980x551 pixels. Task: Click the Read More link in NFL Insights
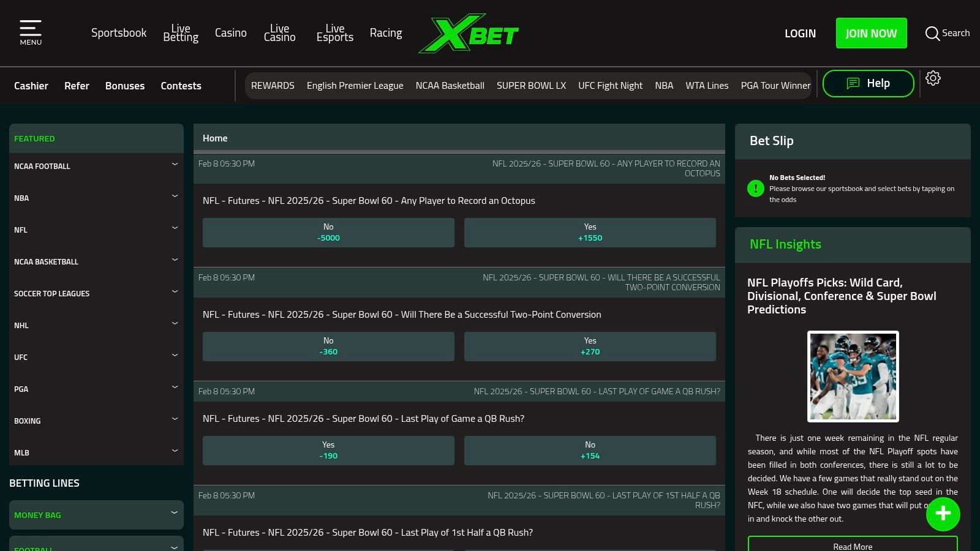(x=852, y=545)
